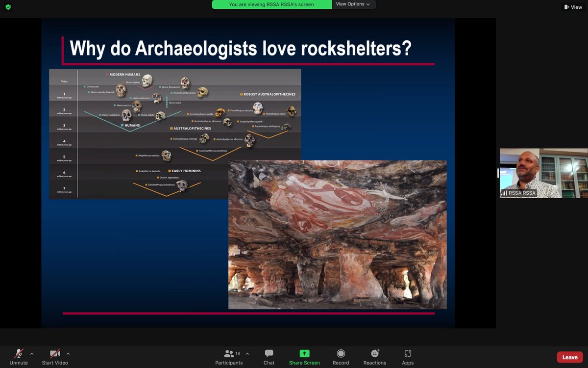Open the Chat panel

(x=269, y=357)
